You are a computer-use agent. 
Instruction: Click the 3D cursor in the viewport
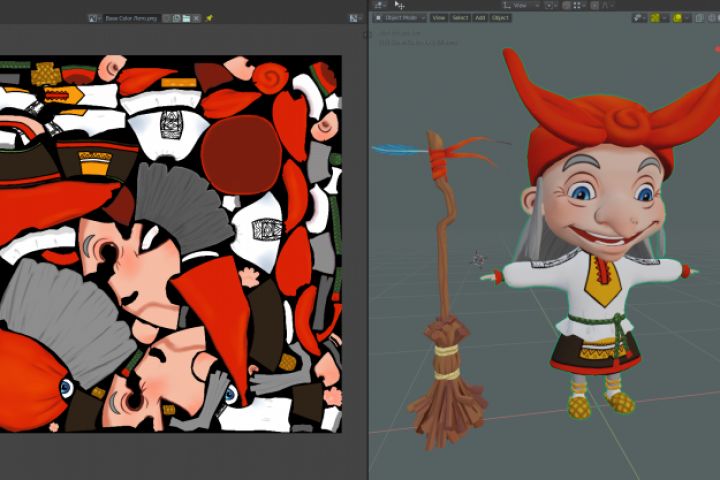pos(479,260)
